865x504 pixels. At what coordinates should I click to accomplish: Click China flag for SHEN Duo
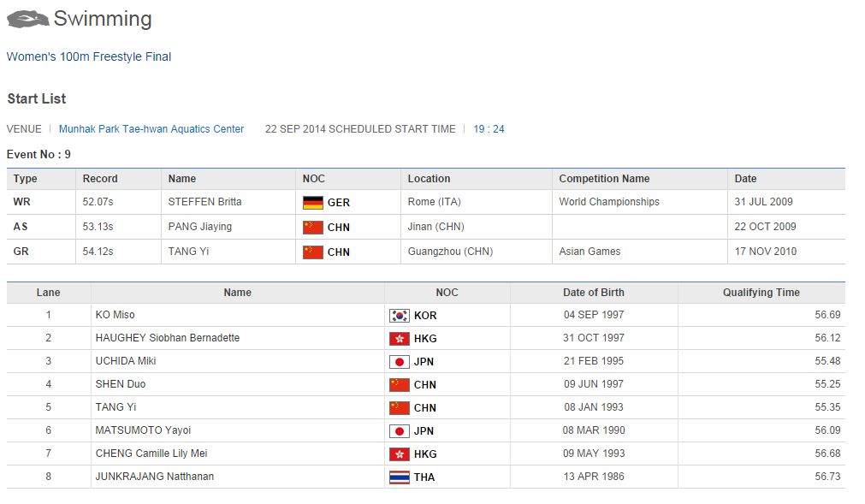(399, 385)
